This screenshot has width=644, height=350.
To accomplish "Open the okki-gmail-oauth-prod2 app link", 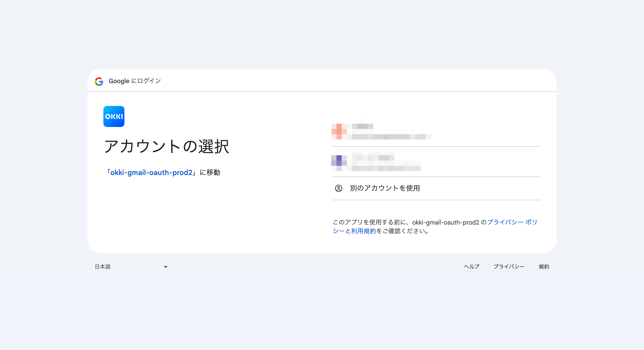I will (151, 173).
